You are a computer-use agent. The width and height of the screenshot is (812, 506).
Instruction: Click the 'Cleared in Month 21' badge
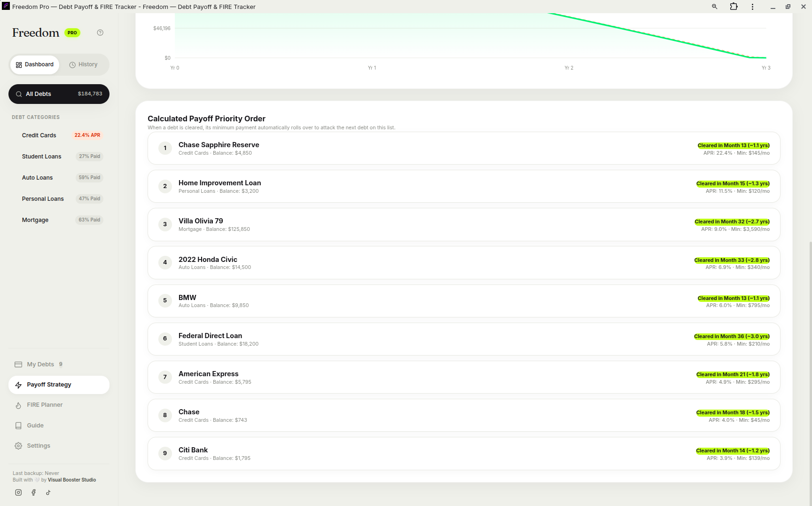point(733,375)
